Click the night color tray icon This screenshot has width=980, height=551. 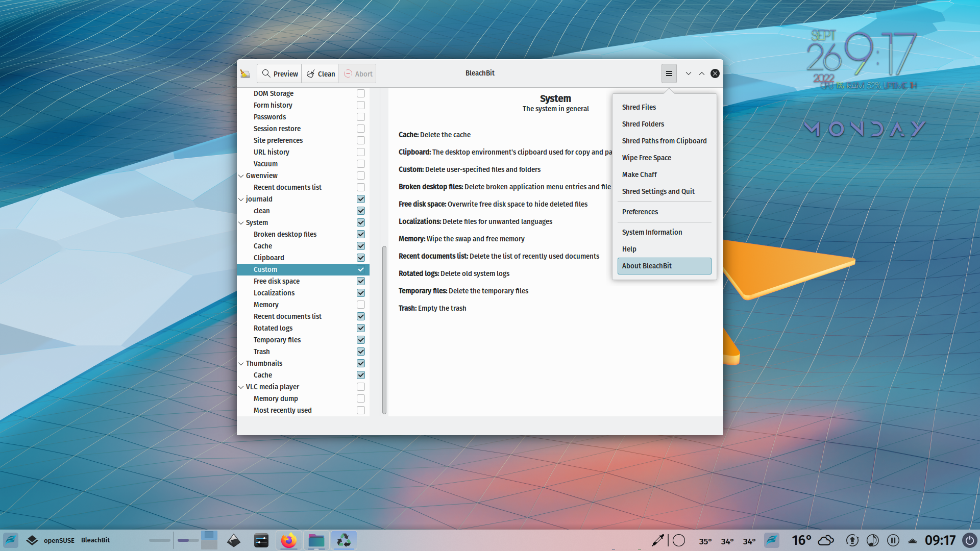[873, 540]
